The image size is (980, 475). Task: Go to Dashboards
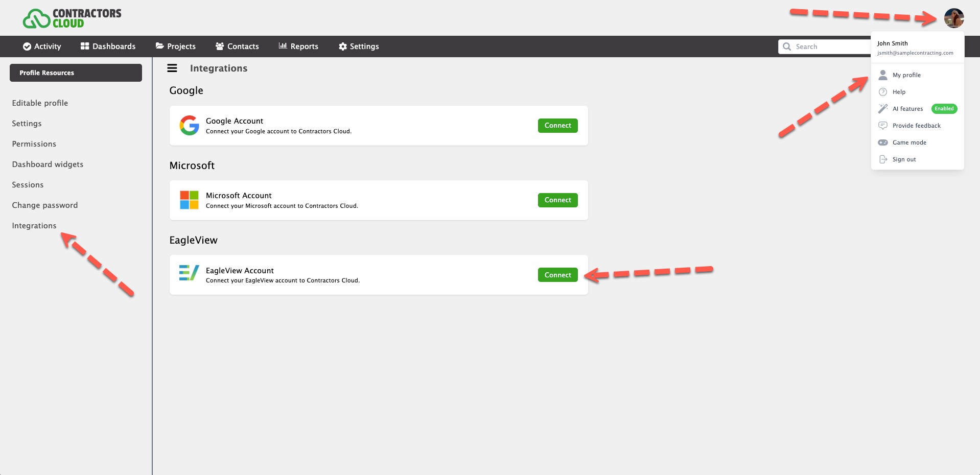[x=108, y=46]
